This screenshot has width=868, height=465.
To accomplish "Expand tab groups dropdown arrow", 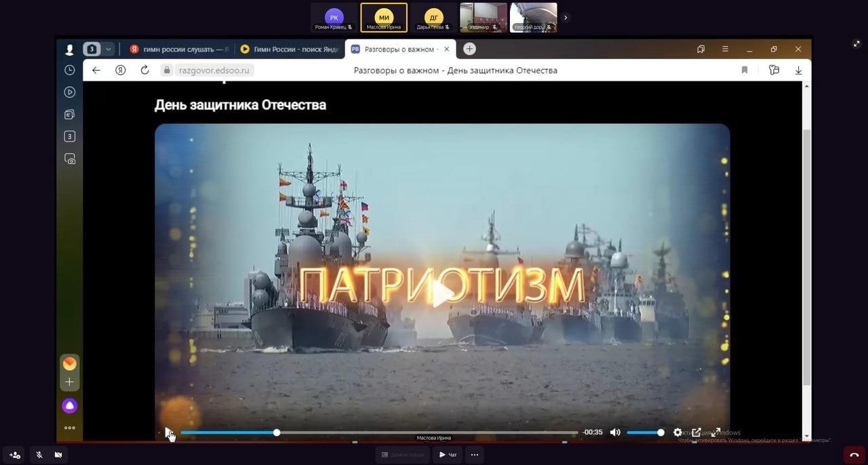I will coord(108,49).
